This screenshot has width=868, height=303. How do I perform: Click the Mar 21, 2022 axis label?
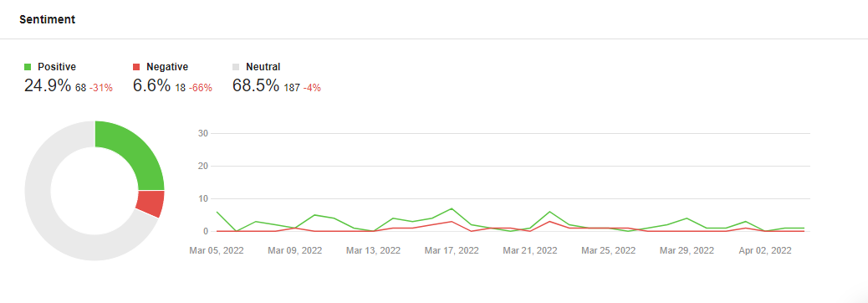click(530, 250)
